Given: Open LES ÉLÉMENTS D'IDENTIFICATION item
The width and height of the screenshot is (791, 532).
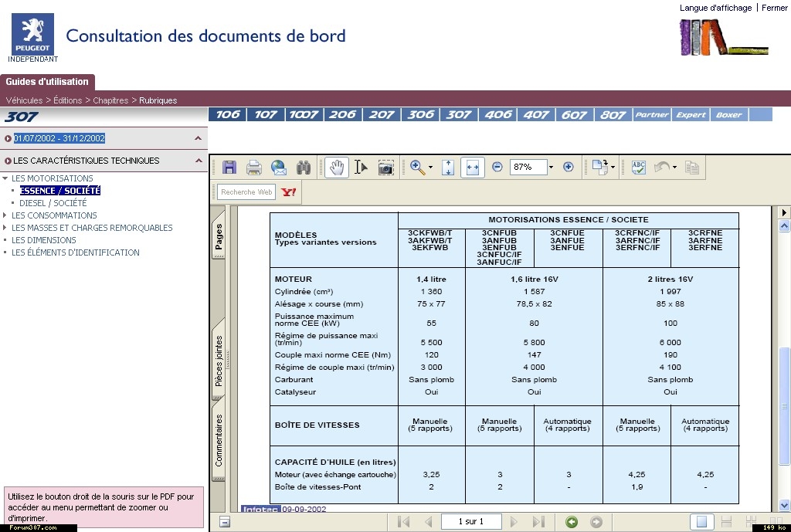Looking at the screenshot, I should point(76,252).
